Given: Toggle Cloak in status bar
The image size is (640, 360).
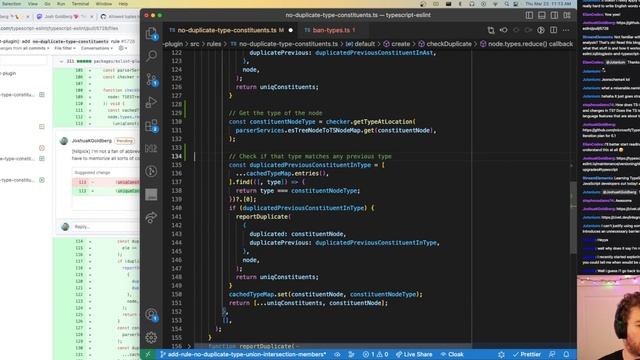Looking at the screenshot, I should pyautogui.click(x=452, y=354).
